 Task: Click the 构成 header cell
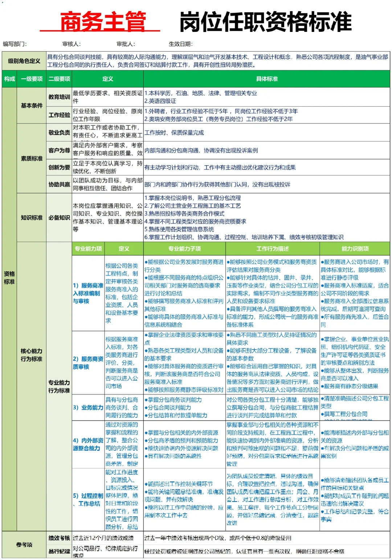point(9,78)
